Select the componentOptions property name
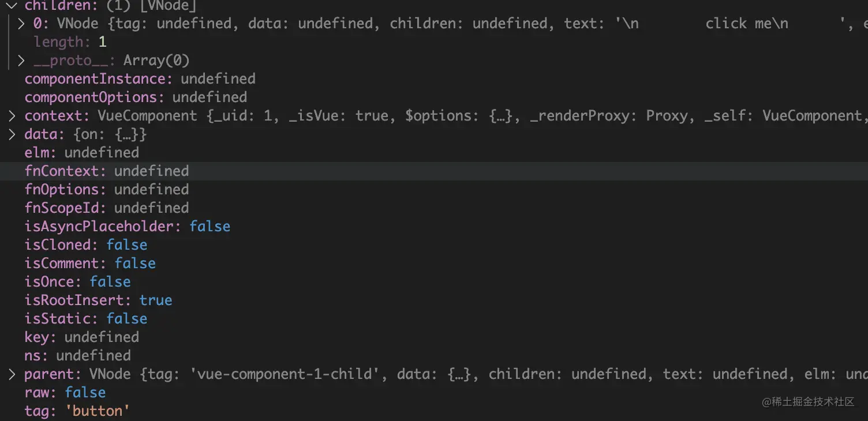This screenshot has height=421, width=868. [x=91, y=97]
